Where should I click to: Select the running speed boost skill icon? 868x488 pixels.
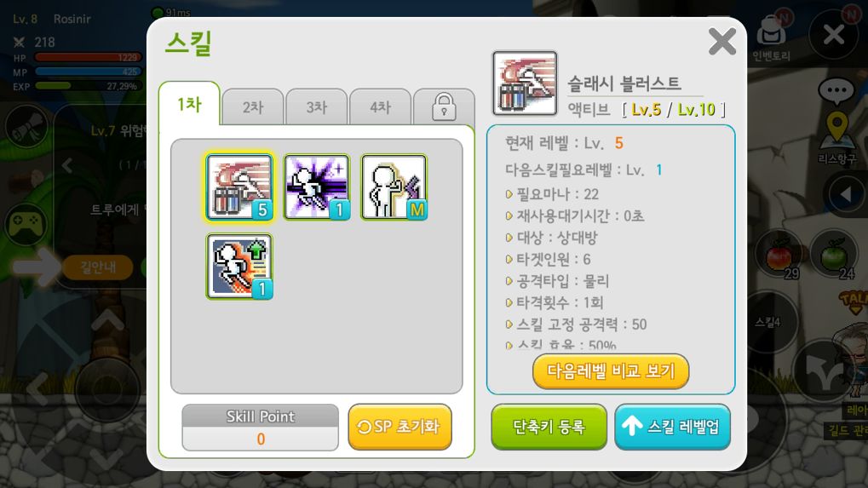point(239,267)
